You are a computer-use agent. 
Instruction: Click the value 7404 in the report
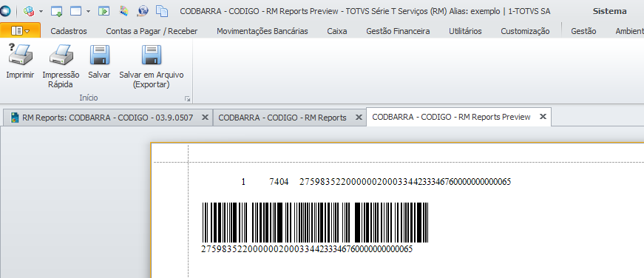point(279,181)
